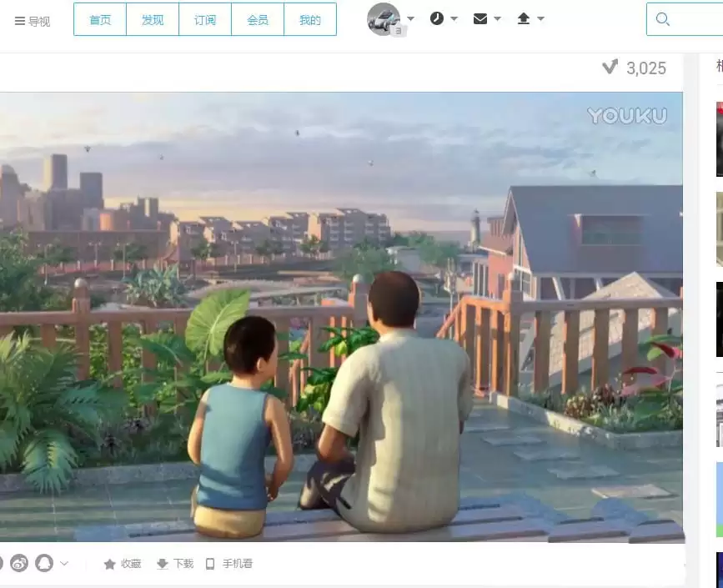Open the 订阅 tab
Viewport: 723px width, 588px height.
tap(205, 19)
